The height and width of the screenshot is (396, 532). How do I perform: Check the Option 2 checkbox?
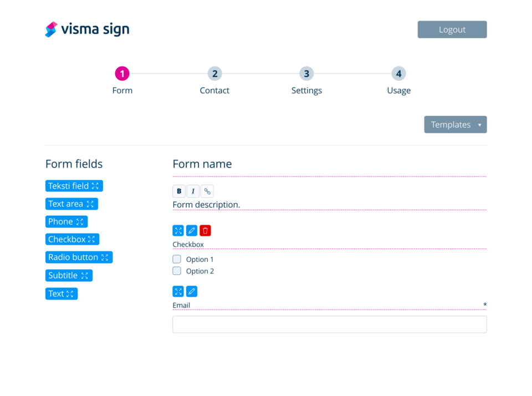(177, 271)
